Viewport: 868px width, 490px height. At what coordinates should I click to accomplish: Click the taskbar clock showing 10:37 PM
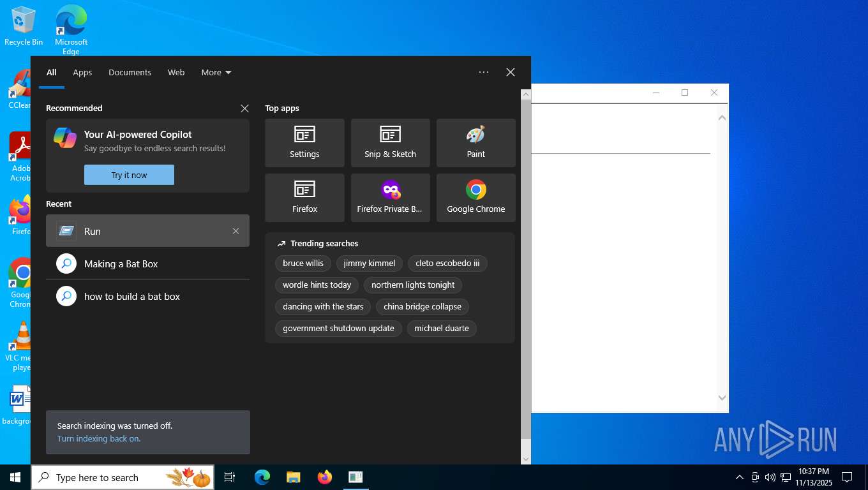[813, 477]
